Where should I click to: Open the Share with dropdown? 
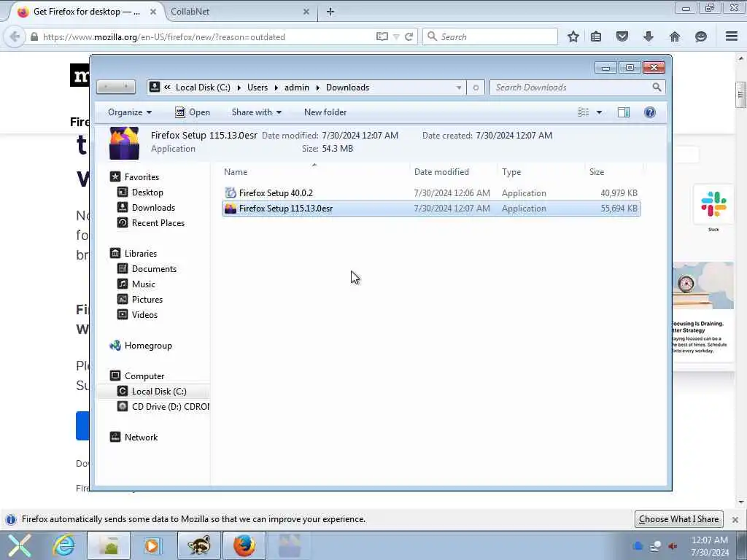[256, 112]
